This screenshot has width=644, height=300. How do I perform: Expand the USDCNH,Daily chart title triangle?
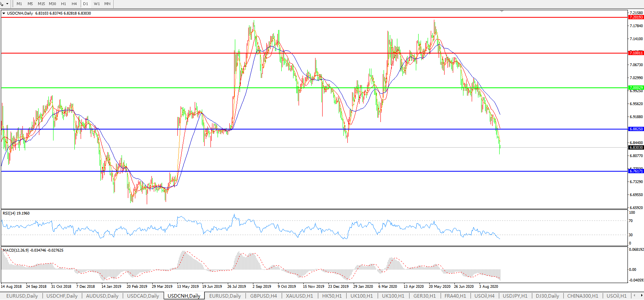coord(4,13)
